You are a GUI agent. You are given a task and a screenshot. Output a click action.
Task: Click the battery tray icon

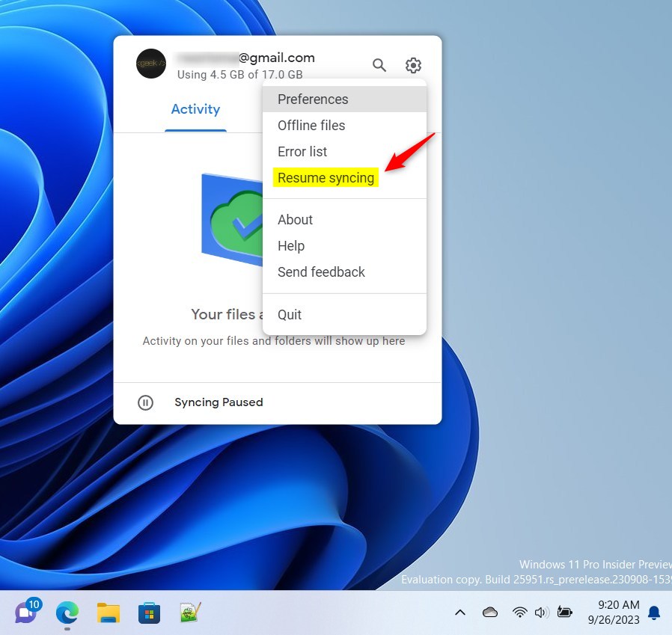tap(564, 613)
